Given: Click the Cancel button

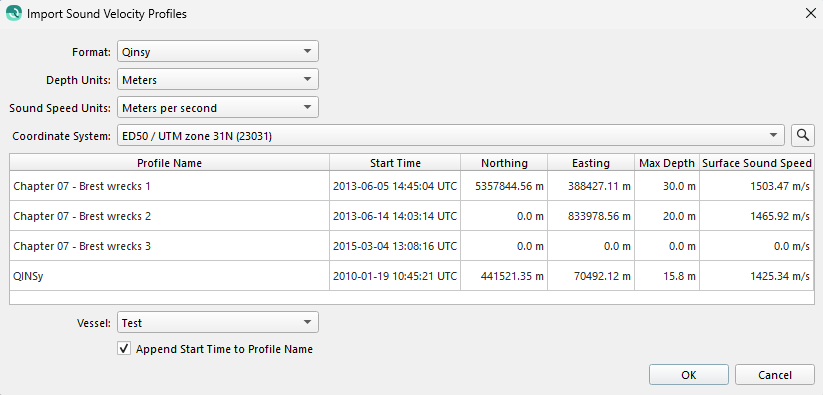Looking at the screenshot, I should [x=775, y=375].
